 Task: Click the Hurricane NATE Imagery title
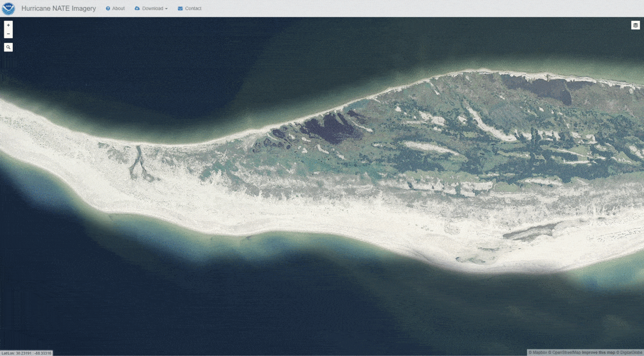58,9
